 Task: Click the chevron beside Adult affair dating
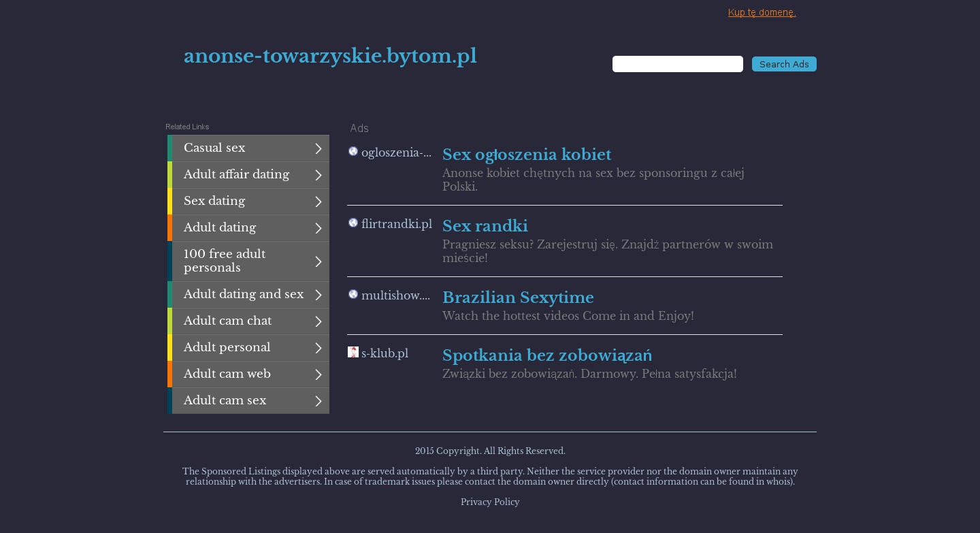[318, 175]
